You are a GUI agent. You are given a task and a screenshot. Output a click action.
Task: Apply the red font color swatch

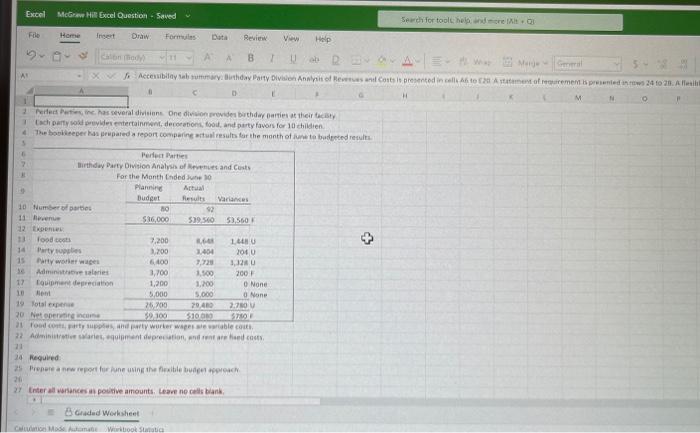pyautogui.click(x=407, y=60)
